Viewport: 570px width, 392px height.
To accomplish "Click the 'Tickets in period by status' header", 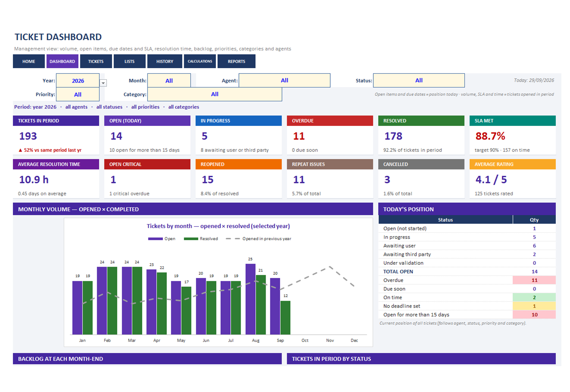I will pyautogui.click(x=421, y=359).
